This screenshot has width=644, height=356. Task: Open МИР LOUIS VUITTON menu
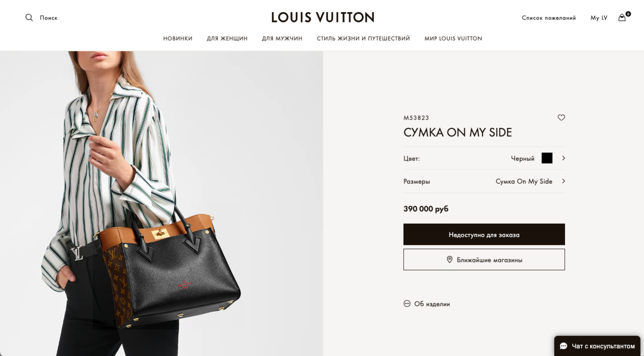click(453, 38)
